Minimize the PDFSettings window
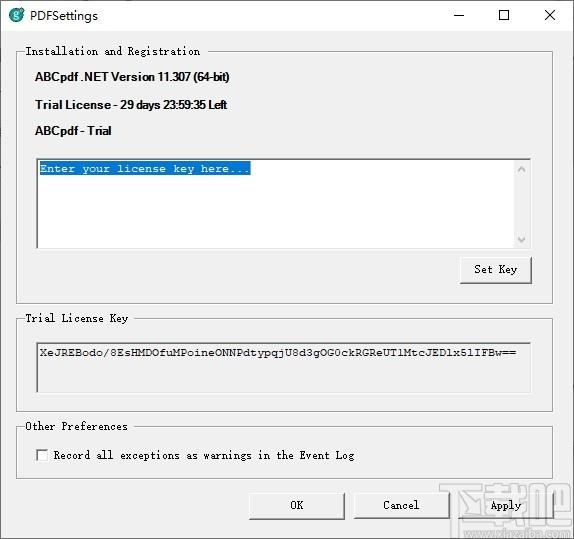The image size is (574, 539). point(459,15)
